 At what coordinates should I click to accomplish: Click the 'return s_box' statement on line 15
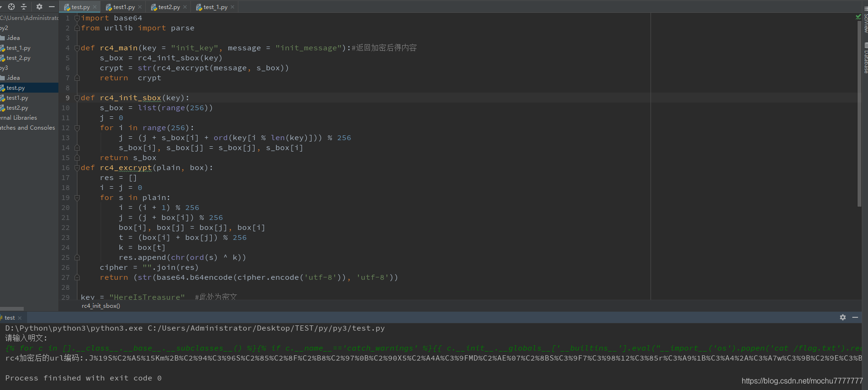tap(128, 158)
